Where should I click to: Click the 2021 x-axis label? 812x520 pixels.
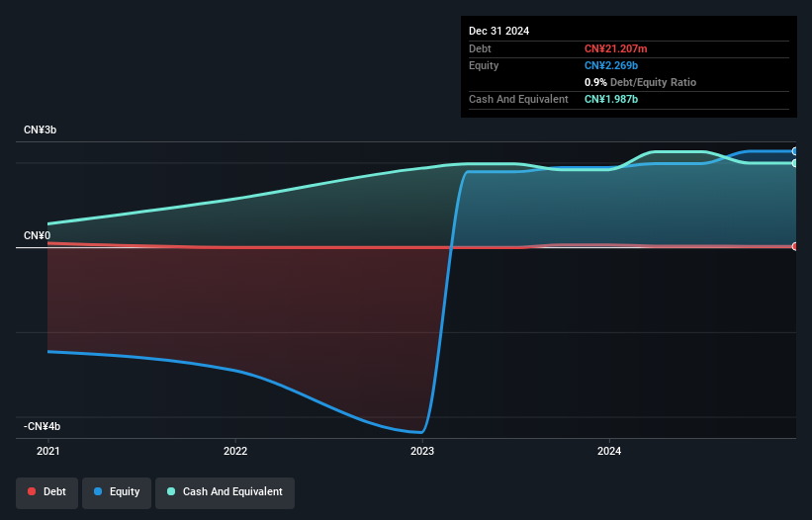point(48,451)
